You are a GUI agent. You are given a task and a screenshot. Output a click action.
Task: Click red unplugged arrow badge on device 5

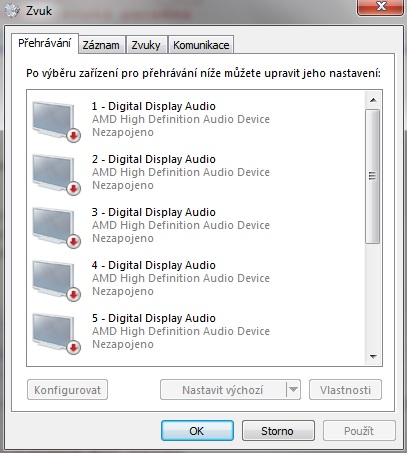tap(74, 348)
